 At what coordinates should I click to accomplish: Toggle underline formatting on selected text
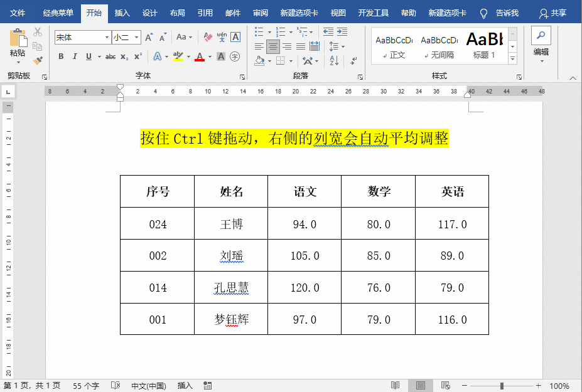tap(88, 56)
